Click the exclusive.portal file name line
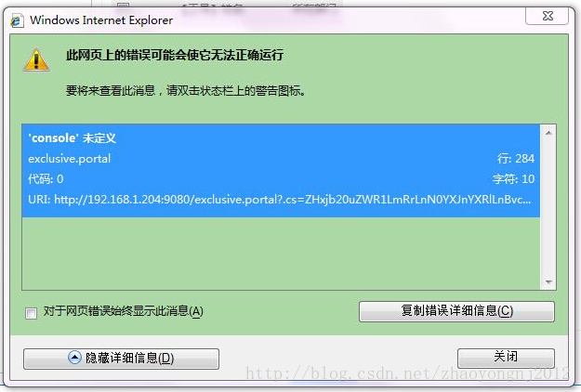Viewport: 581px width, 392px height. coord(70,159)
